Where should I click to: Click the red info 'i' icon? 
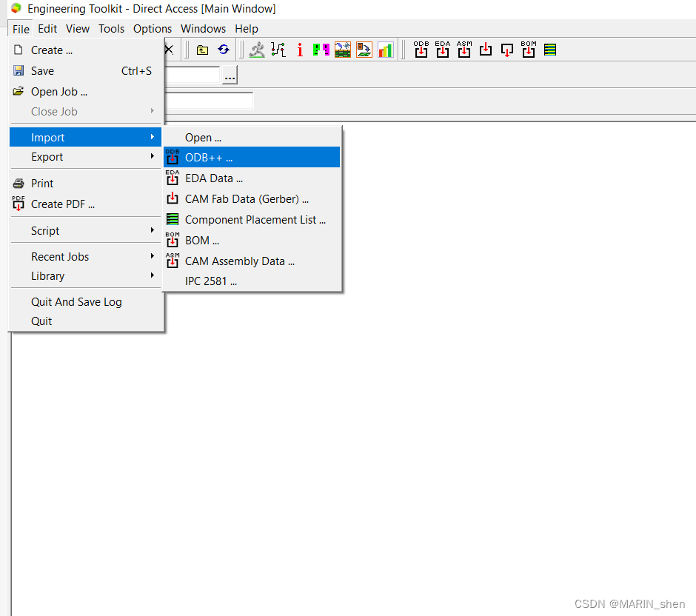[x=300, y=50]
